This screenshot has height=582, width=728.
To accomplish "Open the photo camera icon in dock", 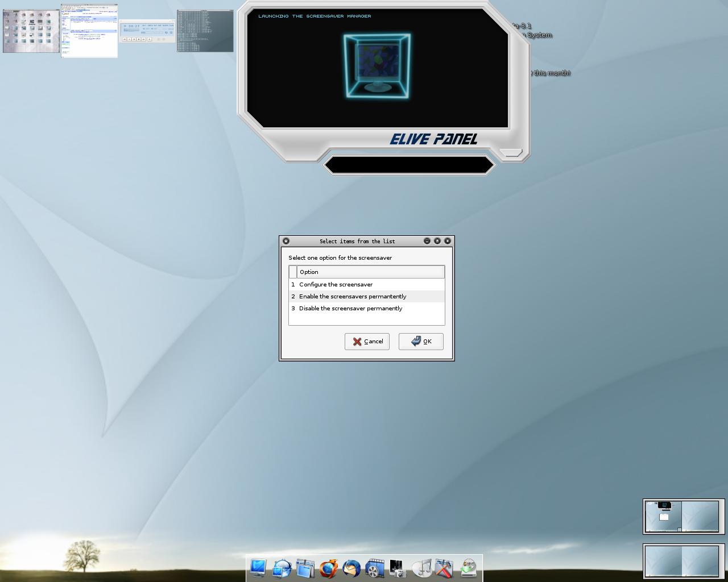I will click(x=398, y=568).
